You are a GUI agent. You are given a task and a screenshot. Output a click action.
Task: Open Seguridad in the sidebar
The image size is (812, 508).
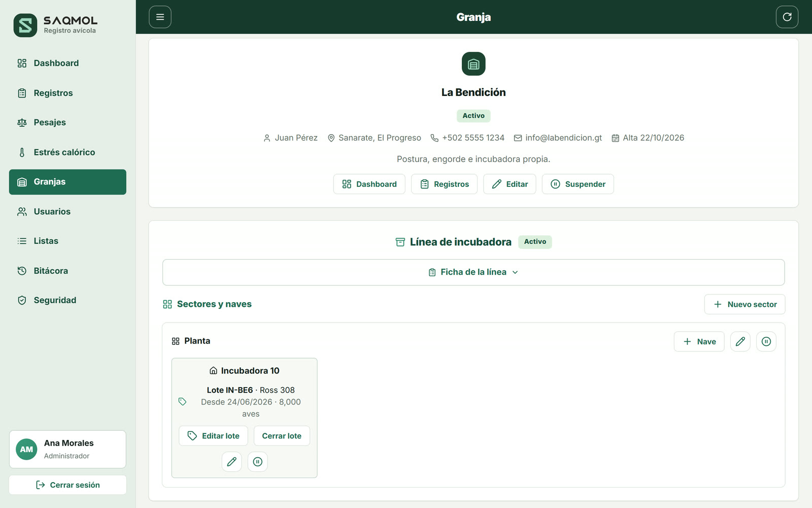pos(67,300)
